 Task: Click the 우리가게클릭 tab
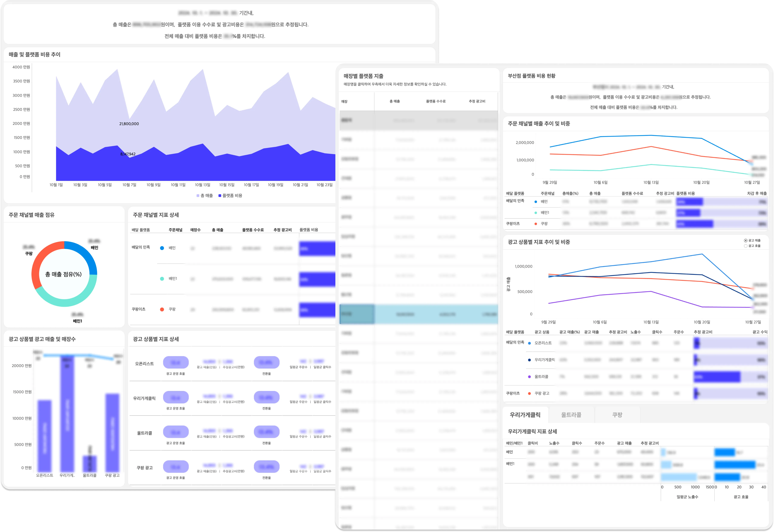pyautogui.click(x=525, y=415)
